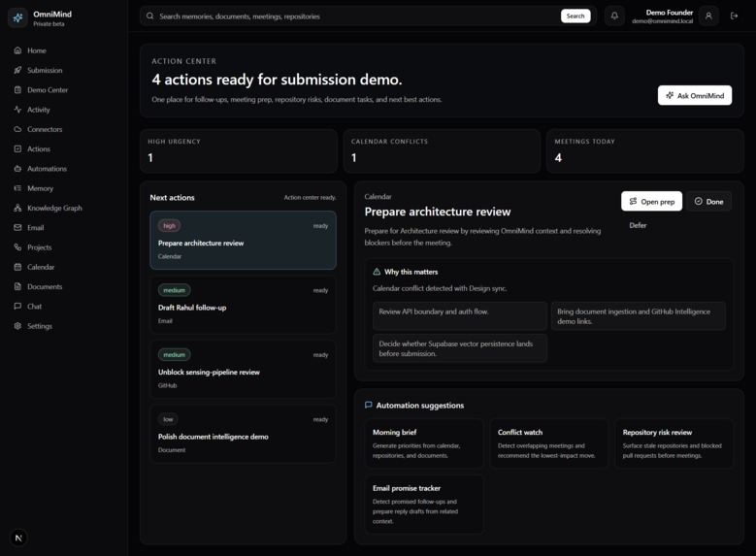Image resolution: width=756 pixels, height=556 pixels.
Task: Click the magnifier icon in search bar
Action: tap(150, 16)
